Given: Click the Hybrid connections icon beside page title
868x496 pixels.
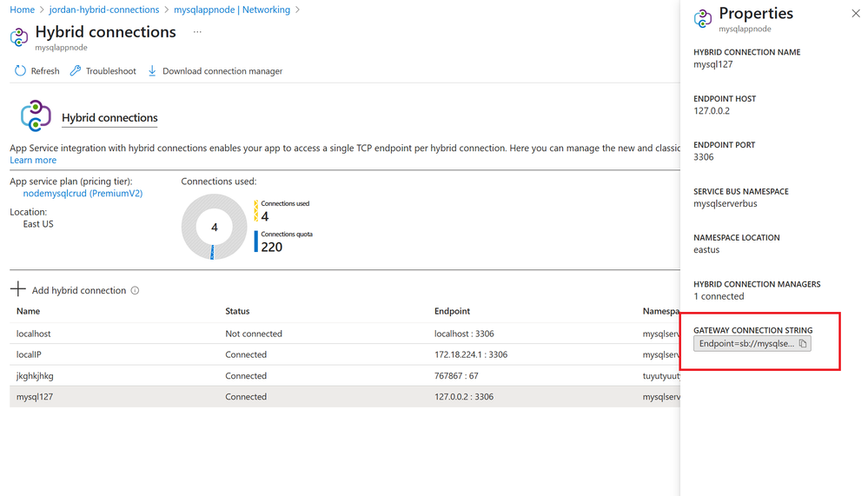Looking at the screenshot, I should pos(19,37).
